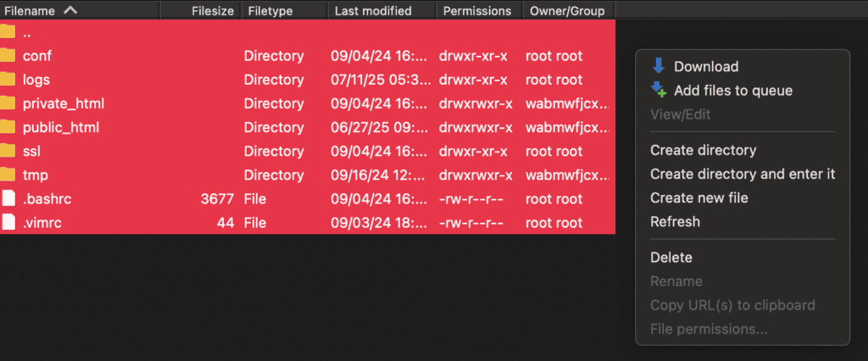The height and width of the screenshot is (361, 868).
Task: Click the tmp folder icon
Action: point(7,175)
